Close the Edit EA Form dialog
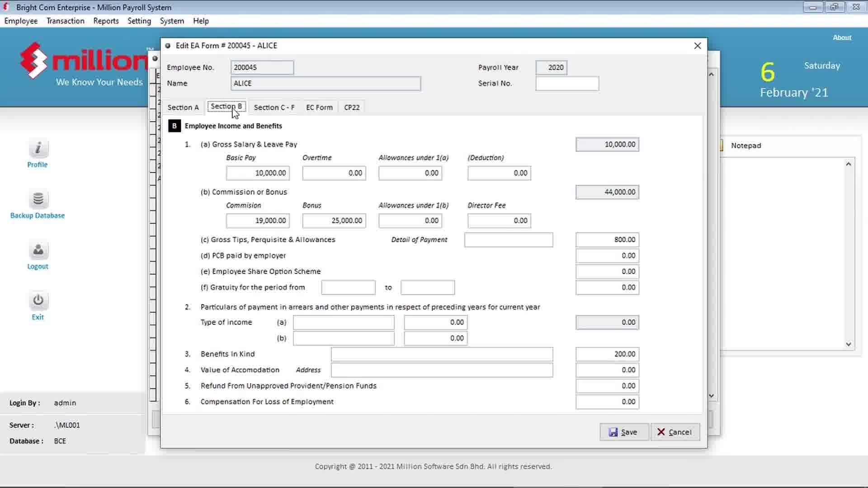The image size is (868, 488). [x=698, y=46]
